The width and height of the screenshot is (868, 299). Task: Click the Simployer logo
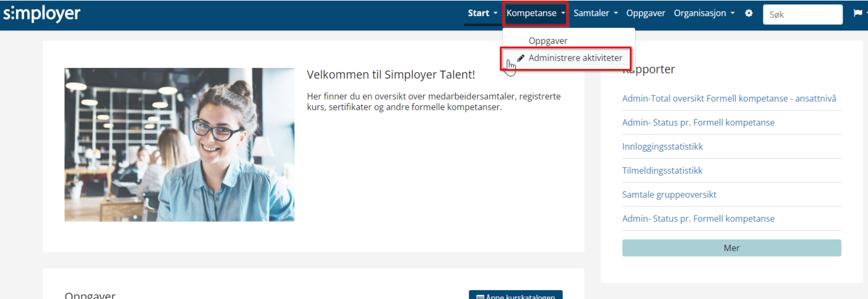[x=42, y=14]
